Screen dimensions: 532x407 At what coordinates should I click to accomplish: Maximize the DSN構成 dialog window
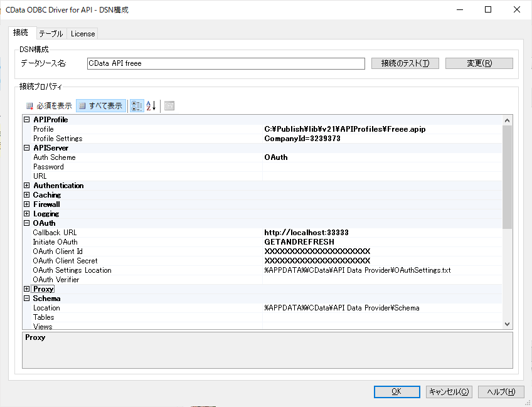[x=488, y=9]
